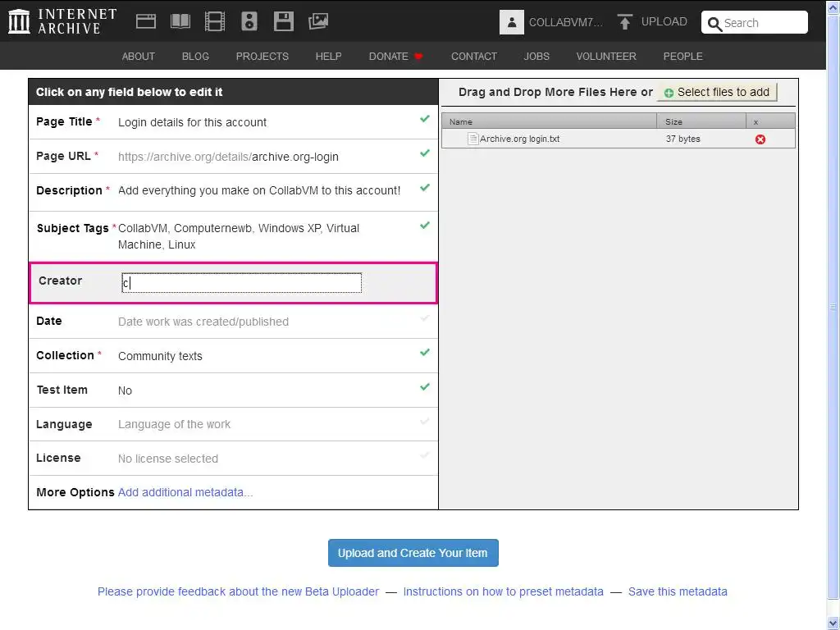Open the VOLUNTEER menu item

coord(606,57)
